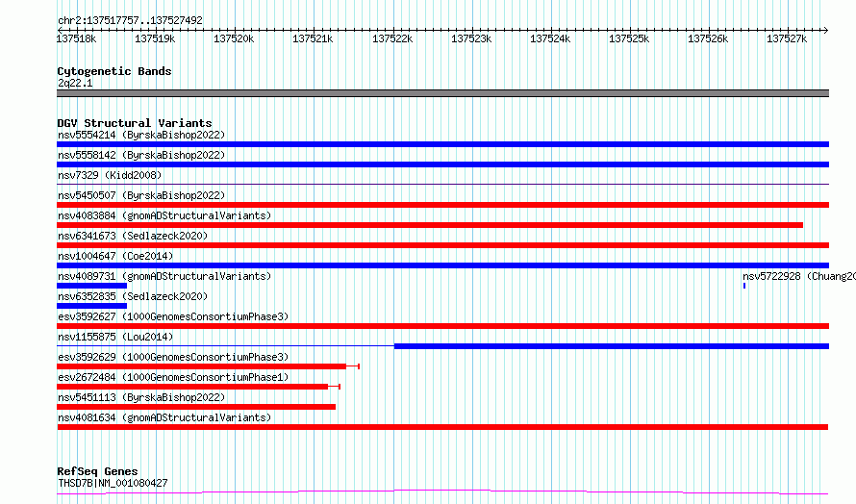The height and width of the screenshot is (504, 856).
Task: Click the 137520k ruler tick label
Action: pyautogui.click(x=234, y=38)
